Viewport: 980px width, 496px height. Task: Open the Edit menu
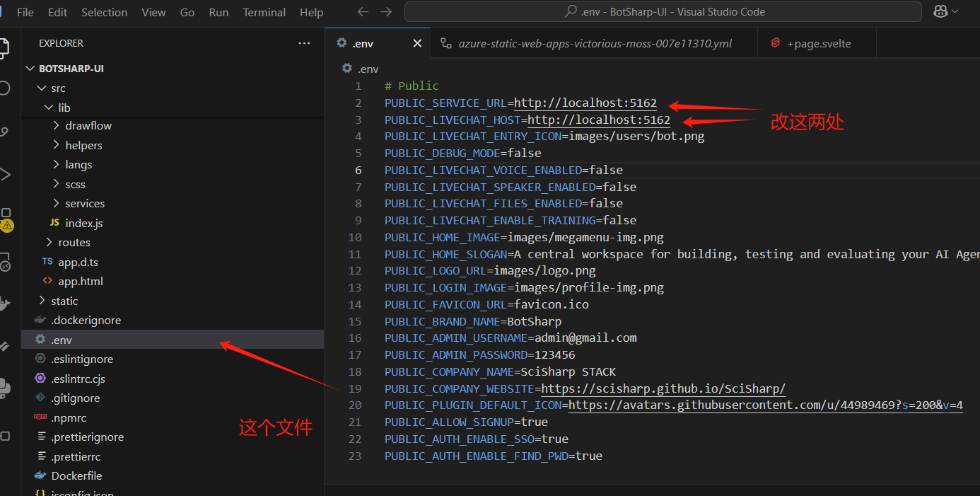pos(58,12)
